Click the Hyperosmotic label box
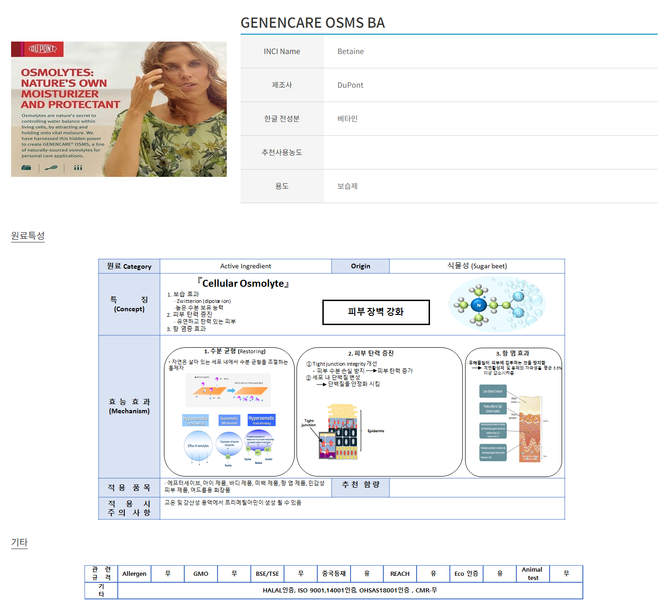672x616 pixels. coord(261,420)
